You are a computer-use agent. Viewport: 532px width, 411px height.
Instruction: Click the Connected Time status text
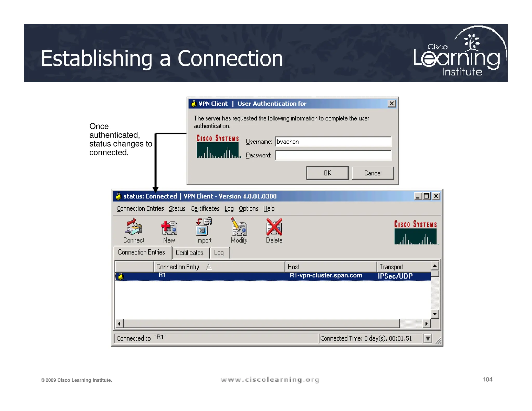(366, 339)
